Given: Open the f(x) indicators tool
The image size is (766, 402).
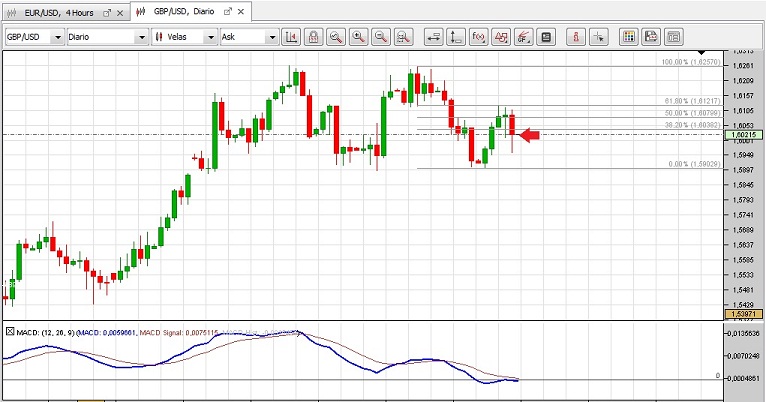Looking at the screenshot, I should click(x=478, y=37).
